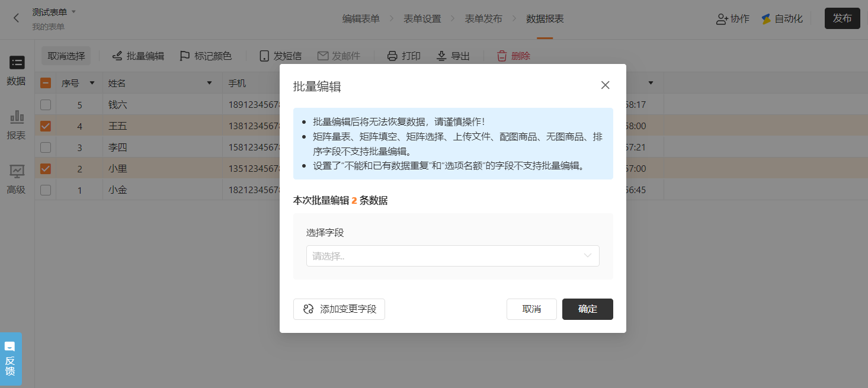Uncheck the row checkbox for 小里
The image size is (868, 388).
tap(46, 169)
